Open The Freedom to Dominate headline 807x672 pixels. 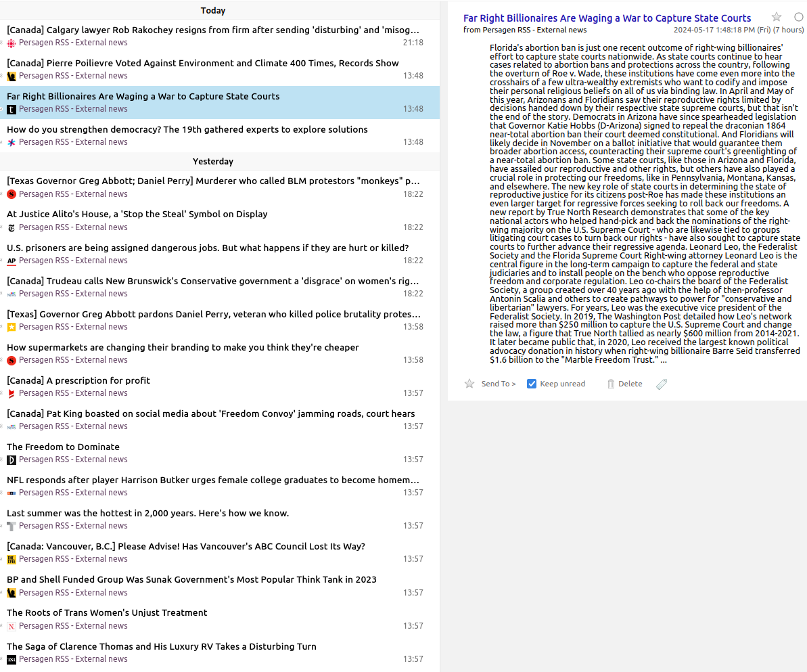point(63,447)
